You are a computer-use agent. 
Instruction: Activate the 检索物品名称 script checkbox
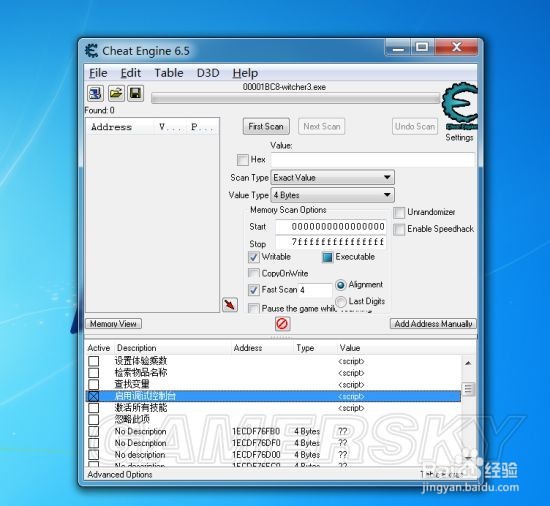point(94,372)
